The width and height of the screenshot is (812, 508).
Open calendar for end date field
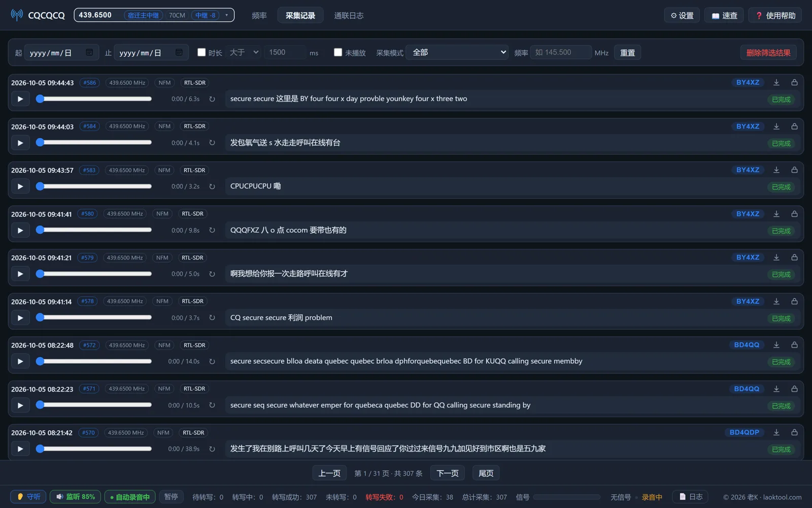click(x=179, y=52)
